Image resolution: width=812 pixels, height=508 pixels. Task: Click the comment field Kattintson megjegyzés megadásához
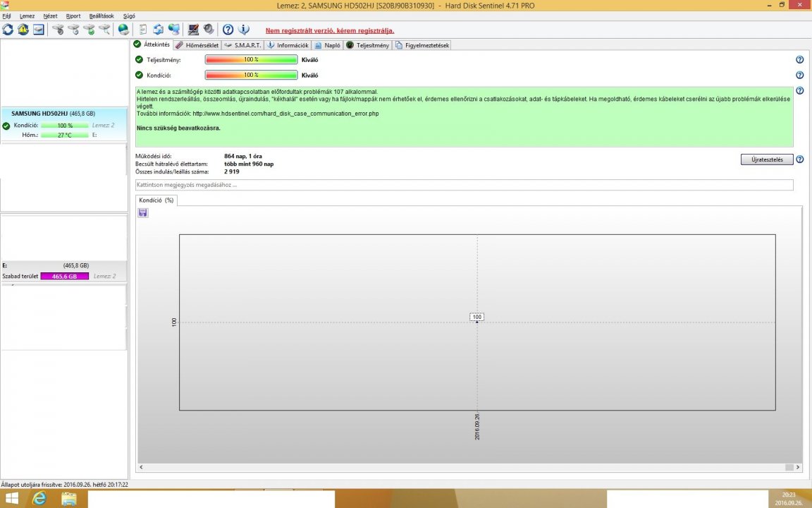click(464, 185)
